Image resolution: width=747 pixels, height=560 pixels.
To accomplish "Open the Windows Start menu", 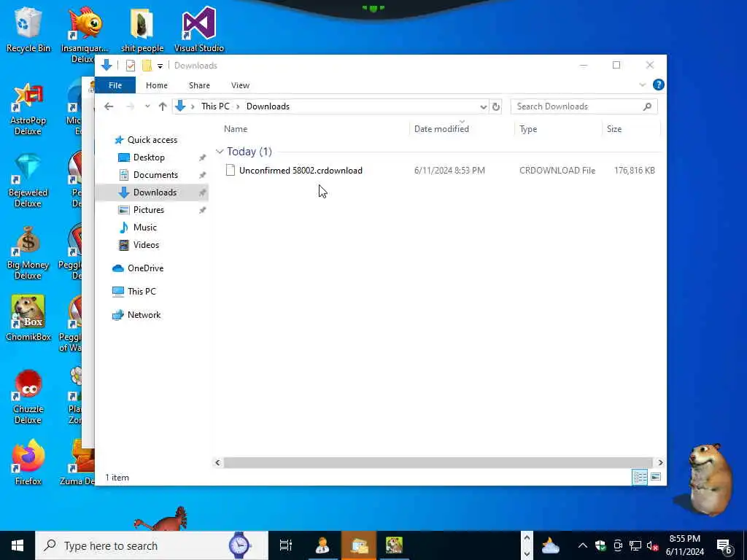I will (x=18, y=545).
